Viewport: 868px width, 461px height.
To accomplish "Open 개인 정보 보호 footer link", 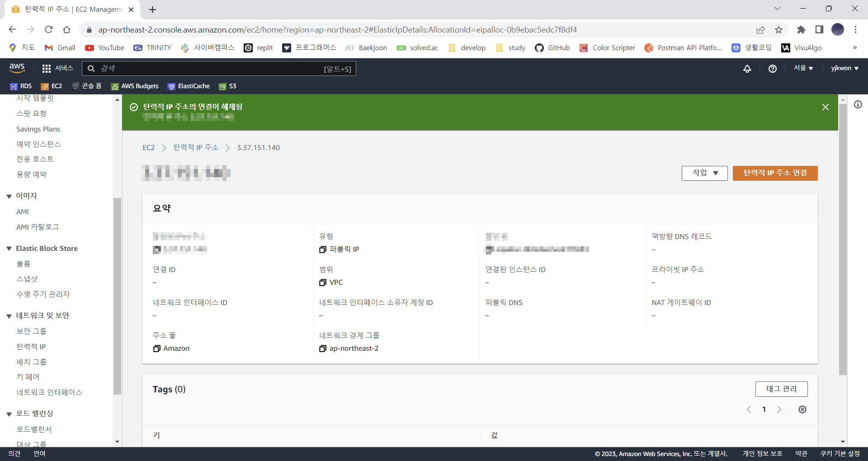I will [762, 453].
